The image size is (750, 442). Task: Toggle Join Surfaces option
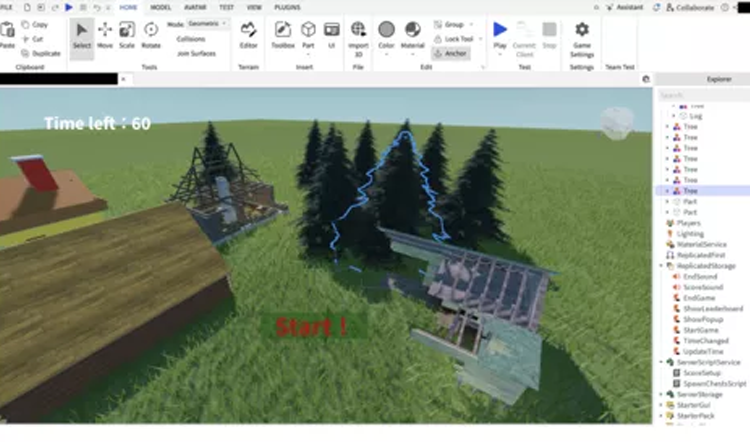click(x=196, y=53)
